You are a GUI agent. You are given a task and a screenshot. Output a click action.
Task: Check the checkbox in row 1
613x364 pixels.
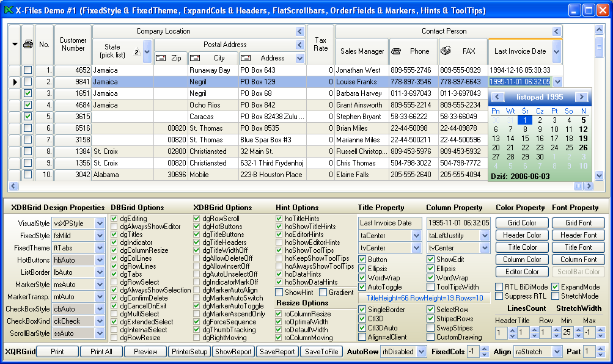(x=28, y=70)
